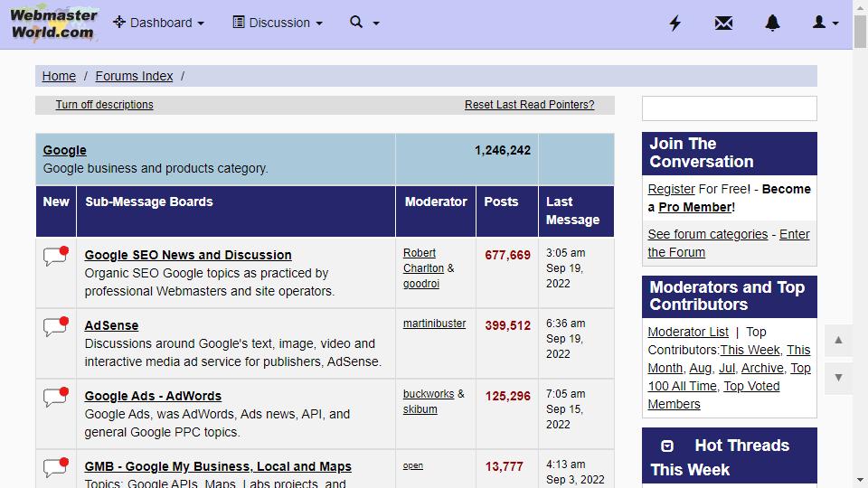Click post count 125,296
Viewport: 868px width, 488px height.
click(507, 396)
